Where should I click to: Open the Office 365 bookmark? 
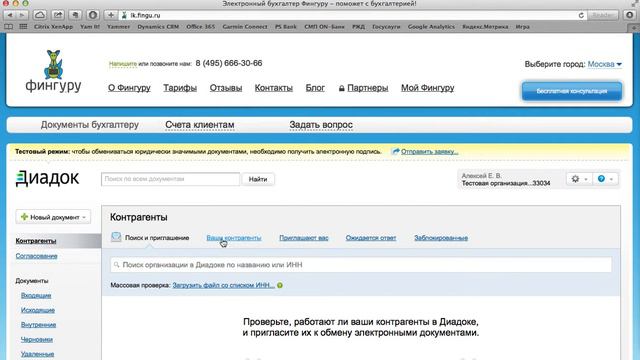click(200, 27)
